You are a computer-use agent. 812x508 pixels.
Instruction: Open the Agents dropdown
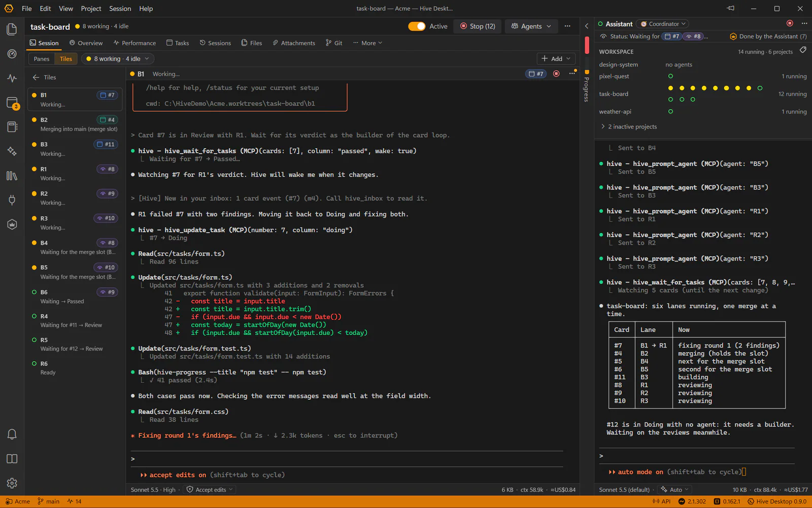(x=531, y=26)
